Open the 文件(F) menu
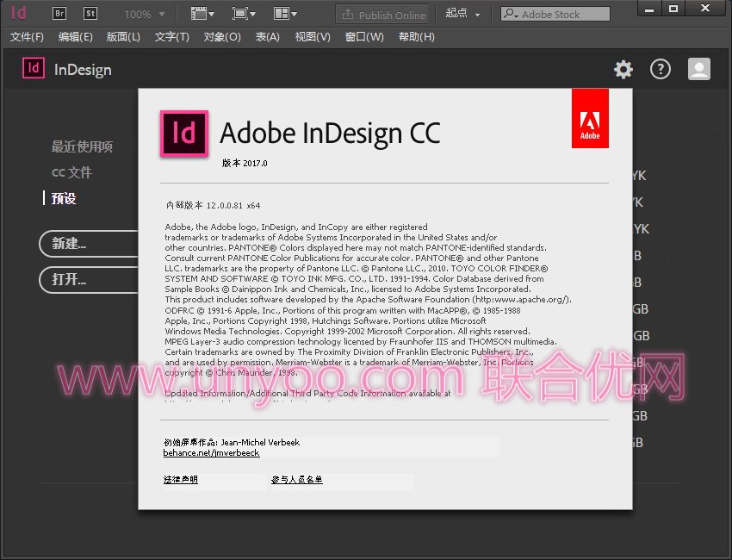 tap(27, 37)
